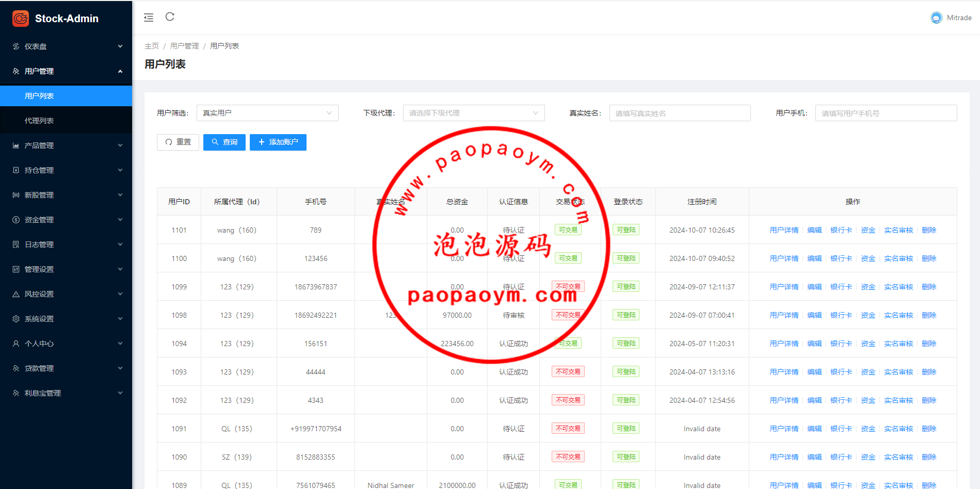This screenshot has height=489, width=980.
Task: Select 用户列表 sidebar menu item
Action: point(39,96)
